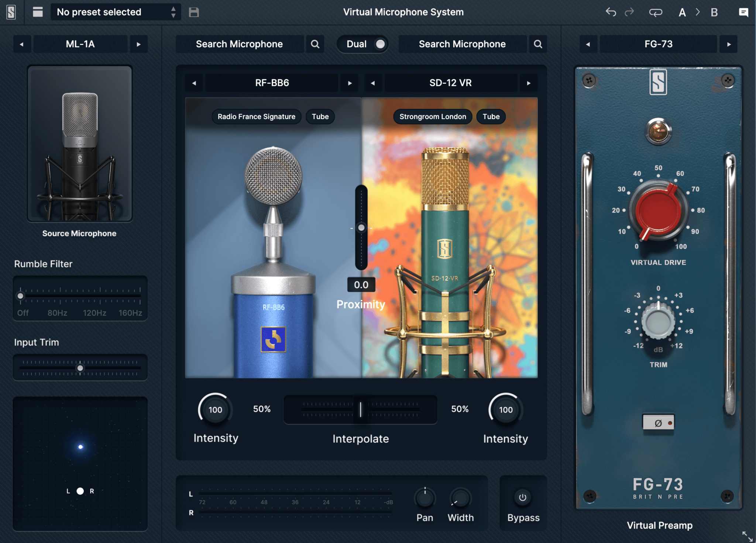Click the Strongroom London badge
Image resolution: width=756 pixels, height=543 pixels.
point(432,117)
